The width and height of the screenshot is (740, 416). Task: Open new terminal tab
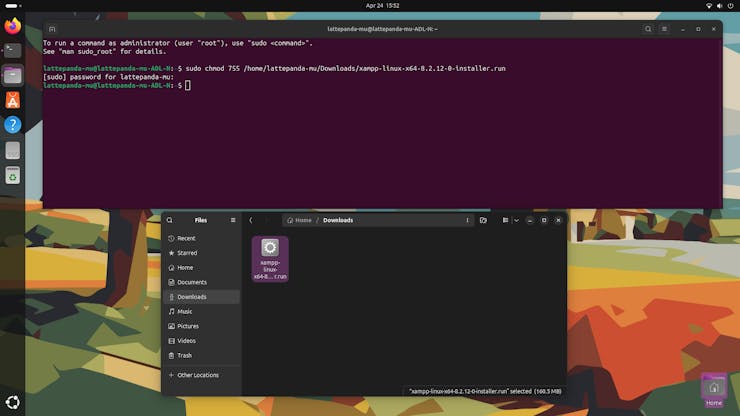coord(52,29)
